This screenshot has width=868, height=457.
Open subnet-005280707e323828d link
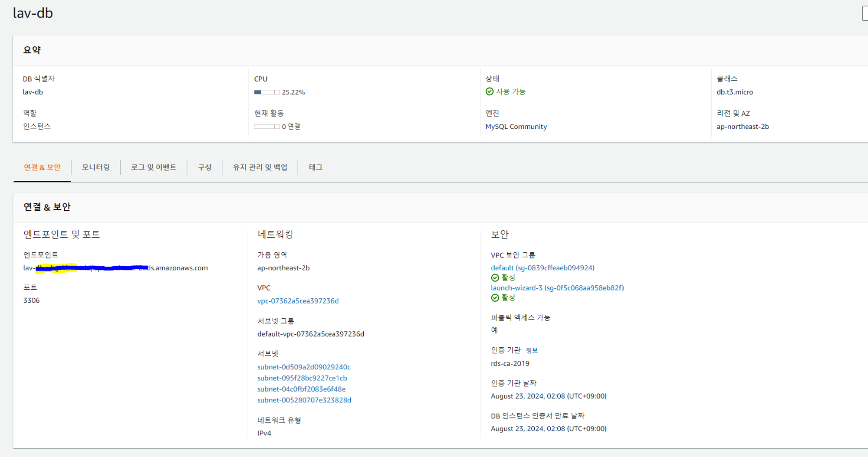point(304,400)
